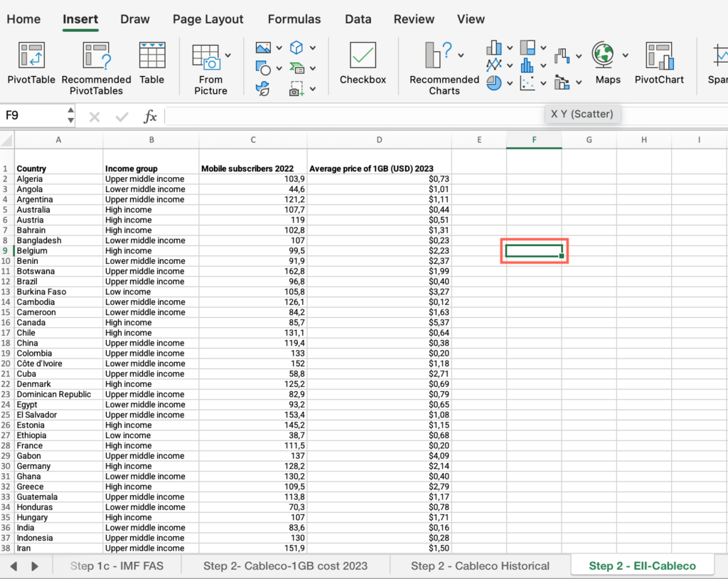This screenshot has height=579, width=728.
Task: Click the '$5,37' price cell for Canada
Action: (380, 322)
